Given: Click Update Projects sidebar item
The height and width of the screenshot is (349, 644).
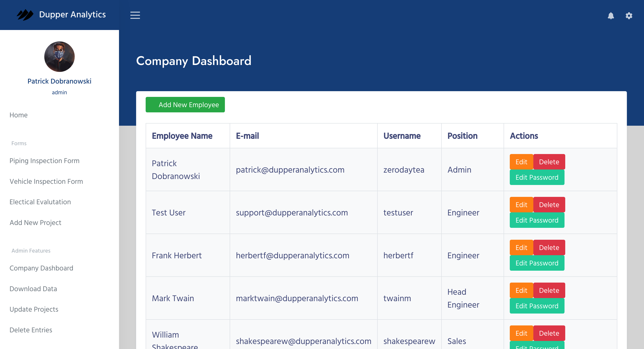Looking at the screenshot, I should (34, 309).
